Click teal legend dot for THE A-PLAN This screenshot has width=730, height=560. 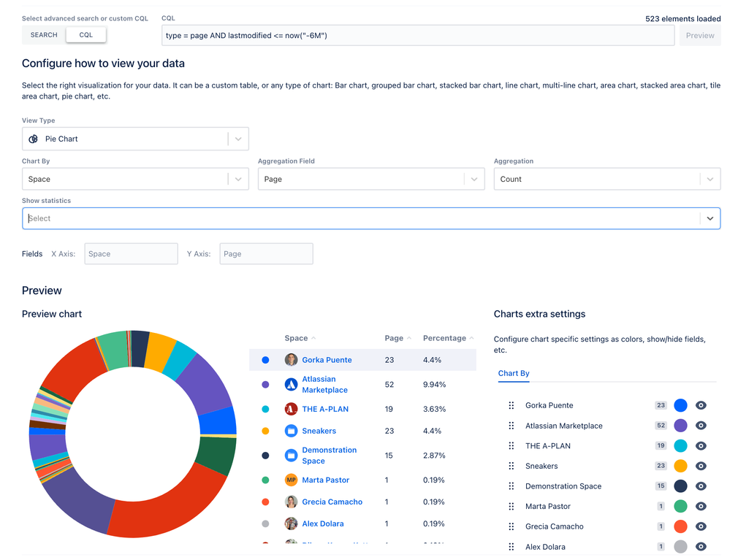(265, 410)
